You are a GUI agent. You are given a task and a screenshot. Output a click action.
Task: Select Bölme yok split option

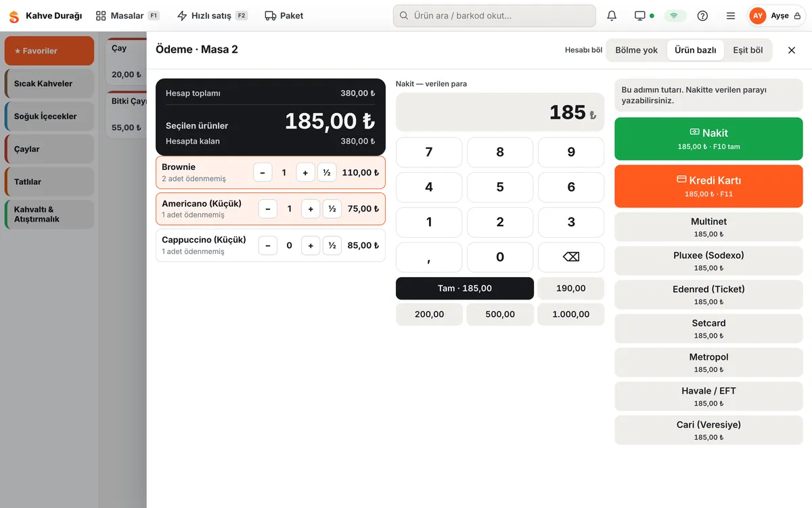click(x=637, y=50)
